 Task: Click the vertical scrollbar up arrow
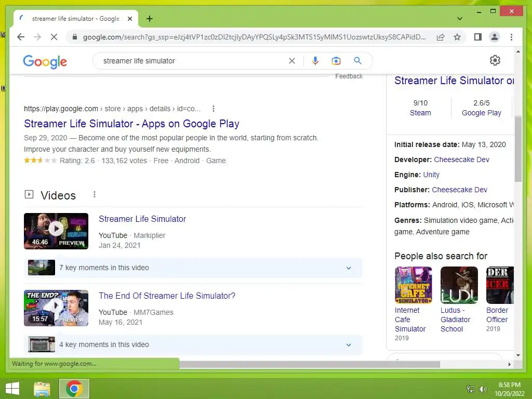click(x=518, y=51)
